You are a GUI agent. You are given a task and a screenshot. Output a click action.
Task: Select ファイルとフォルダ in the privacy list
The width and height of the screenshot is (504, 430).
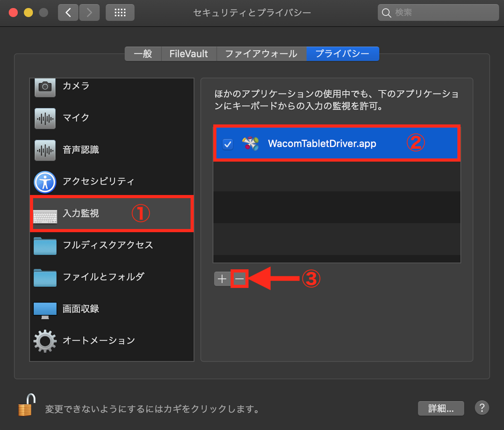click(112, 277)
